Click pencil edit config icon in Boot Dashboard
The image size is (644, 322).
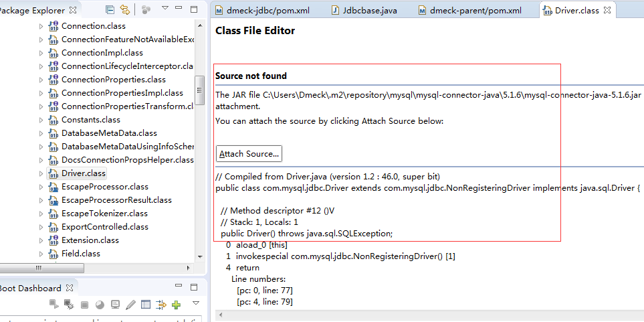click(130, 305)
